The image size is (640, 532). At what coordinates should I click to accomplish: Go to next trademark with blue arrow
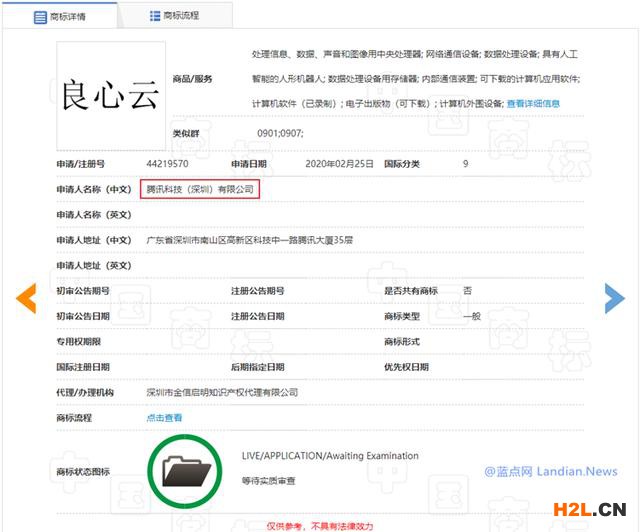pyautogui.click(x=615, y=298)
